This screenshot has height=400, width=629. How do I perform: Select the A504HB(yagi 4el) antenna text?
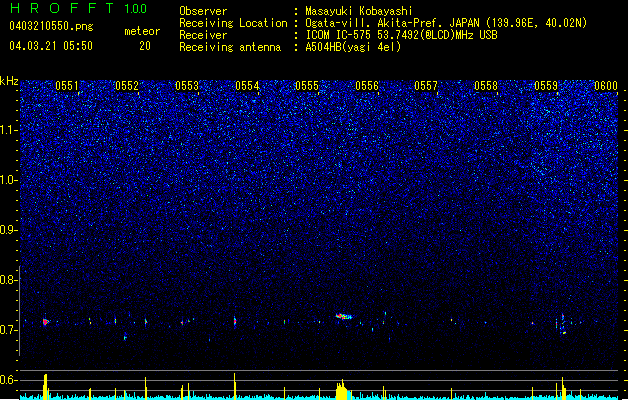353,47
